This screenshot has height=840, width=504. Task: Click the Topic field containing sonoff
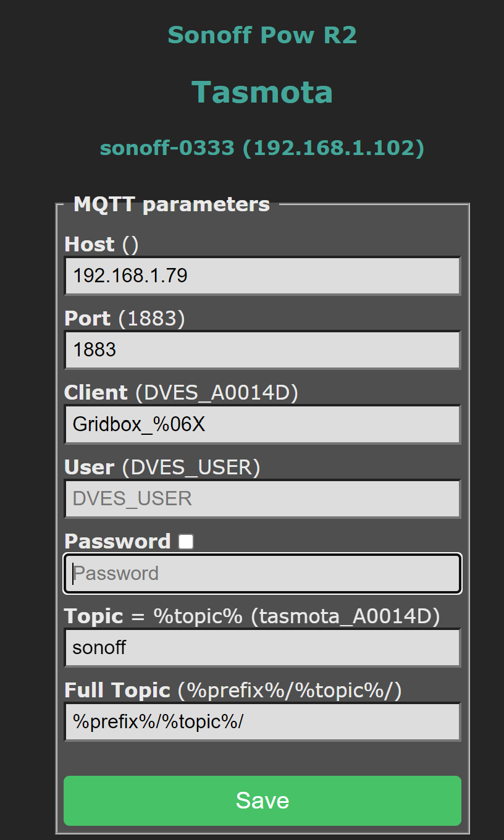pyautogui.click(x=262, y=647)
